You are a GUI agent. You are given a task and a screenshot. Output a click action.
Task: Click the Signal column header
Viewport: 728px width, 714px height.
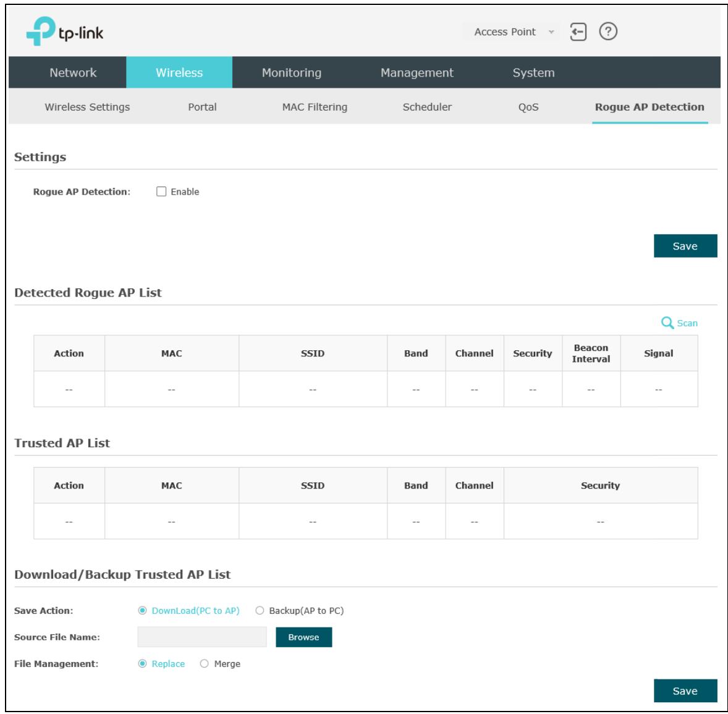[658, 353]
